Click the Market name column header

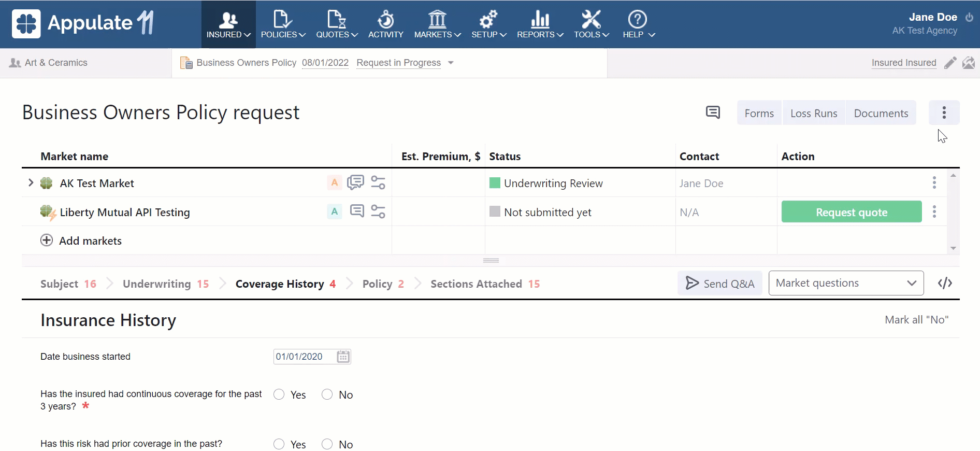point(75,157)
